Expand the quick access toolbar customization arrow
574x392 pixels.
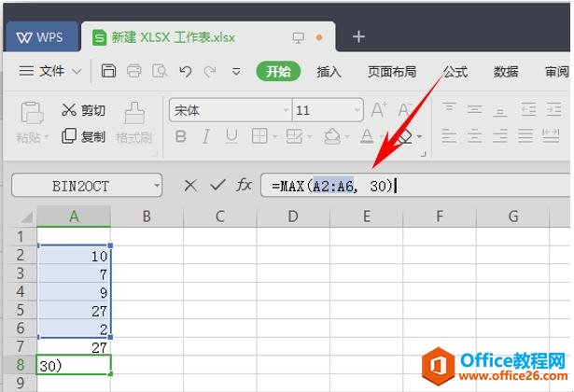(236, 71)
